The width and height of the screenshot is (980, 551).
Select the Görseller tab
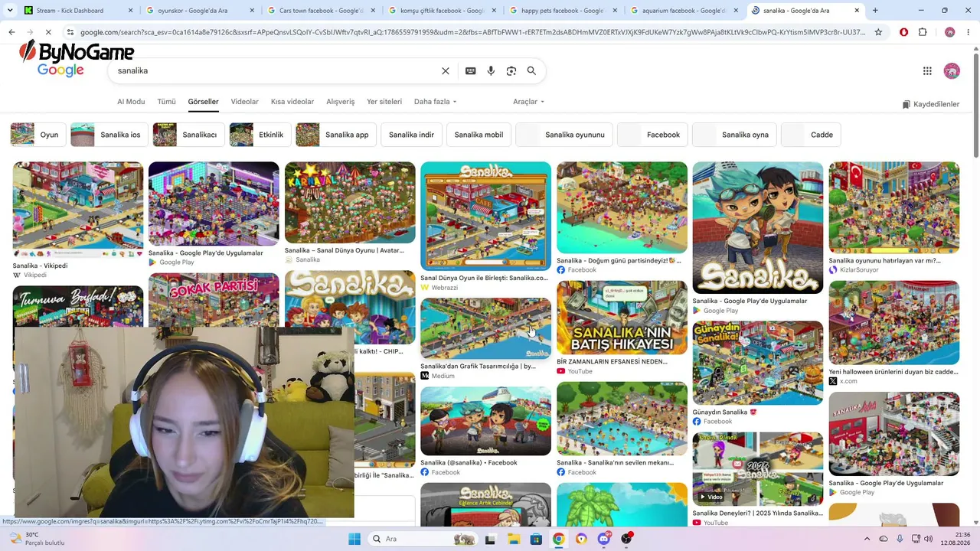coord(204,102)
